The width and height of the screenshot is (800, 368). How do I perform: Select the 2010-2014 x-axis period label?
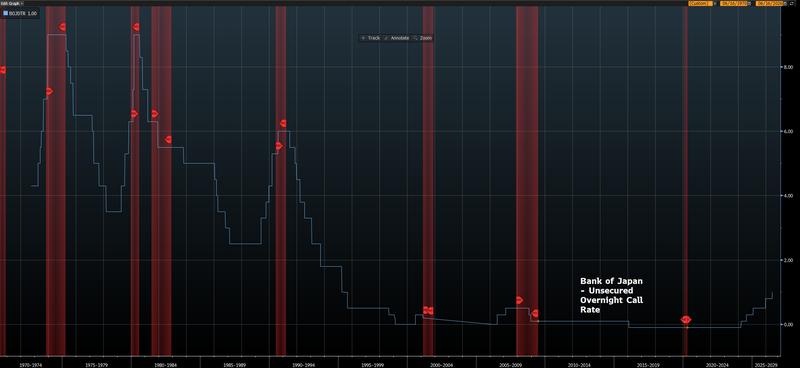click(x=579, y=365)
